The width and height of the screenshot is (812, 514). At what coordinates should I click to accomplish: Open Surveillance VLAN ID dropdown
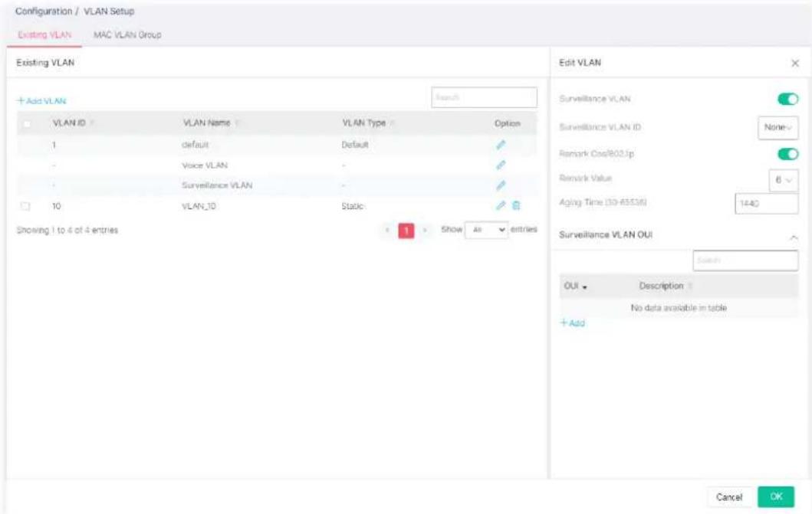tap(777, 127)
